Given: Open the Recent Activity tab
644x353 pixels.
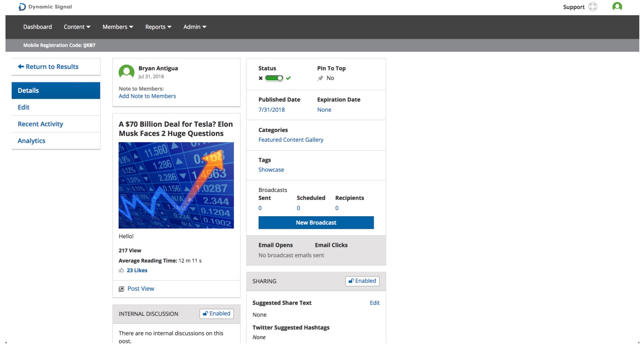Looking at the screenshot, I should tap(56, 124).
